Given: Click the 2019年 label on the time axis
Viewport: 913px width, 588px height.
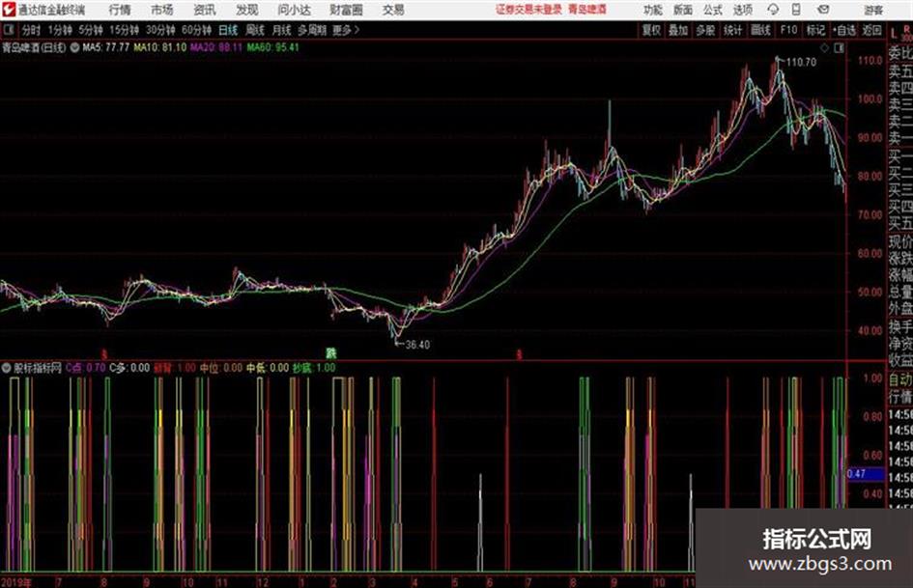Looking at the screenshot, I should pyautogui.click(x=16, y=582).
